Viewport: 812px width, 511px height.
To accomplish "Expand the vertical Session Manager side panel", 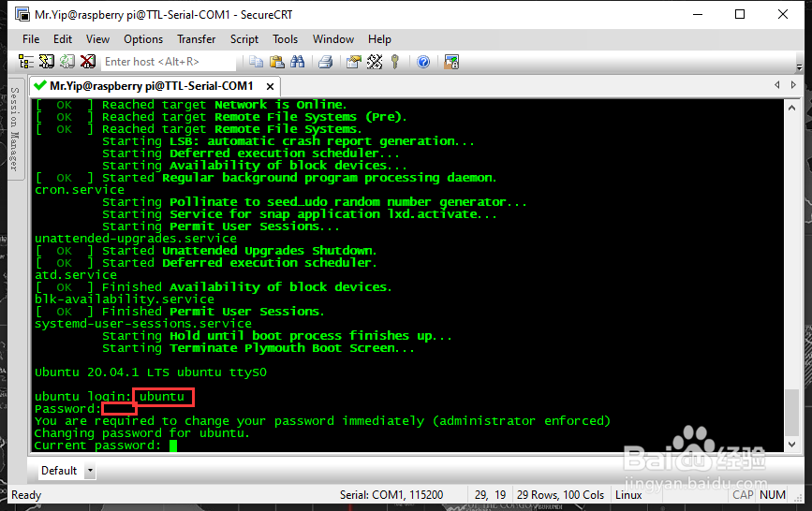I will pyautogui.click(x=14, y=129).
